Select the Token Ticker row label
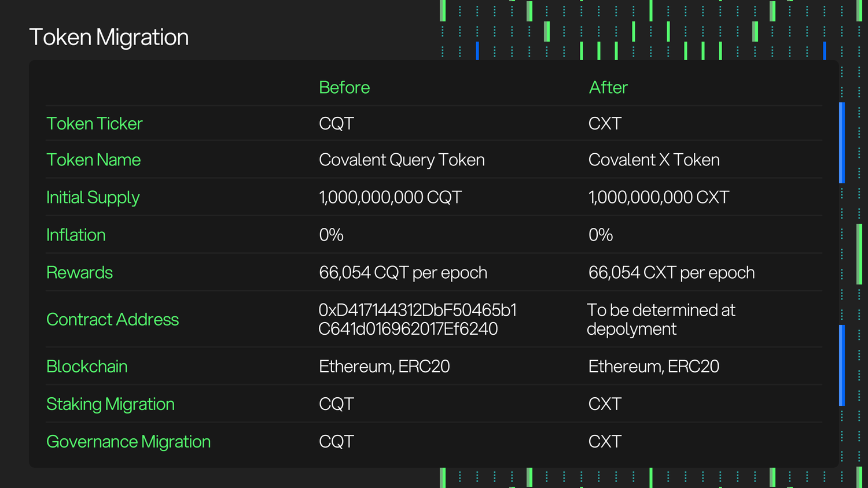Image resolution: width=868 pixels, height=488 pixels. 94,123
